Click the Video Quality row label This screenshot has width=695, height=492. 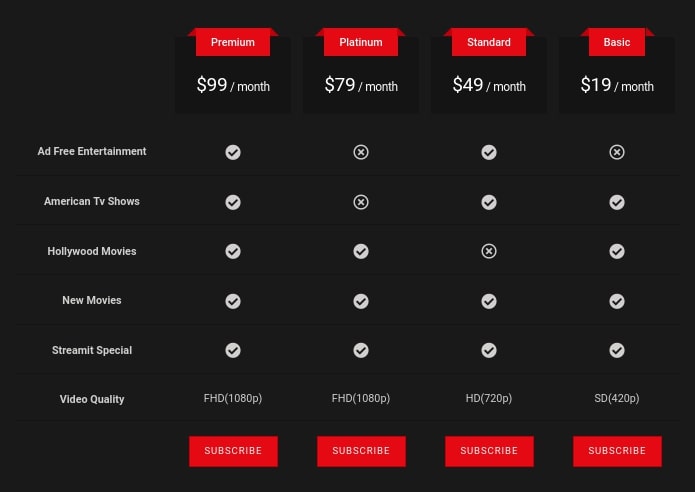pos(92,399)
